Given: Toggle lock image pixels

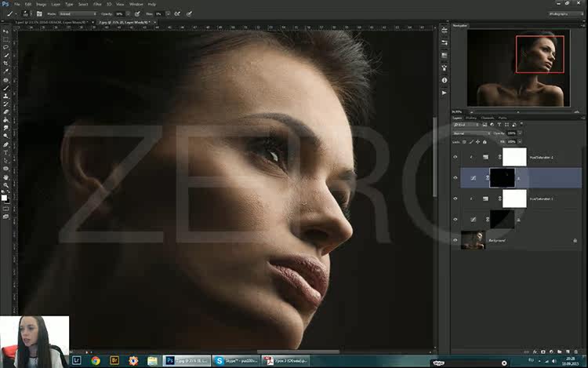Looking at the screenshot, I should click(471, 142).
